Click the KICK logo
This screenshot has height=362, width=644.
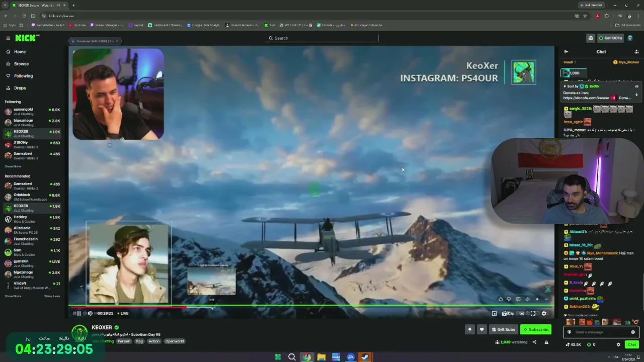coord(25,38)
